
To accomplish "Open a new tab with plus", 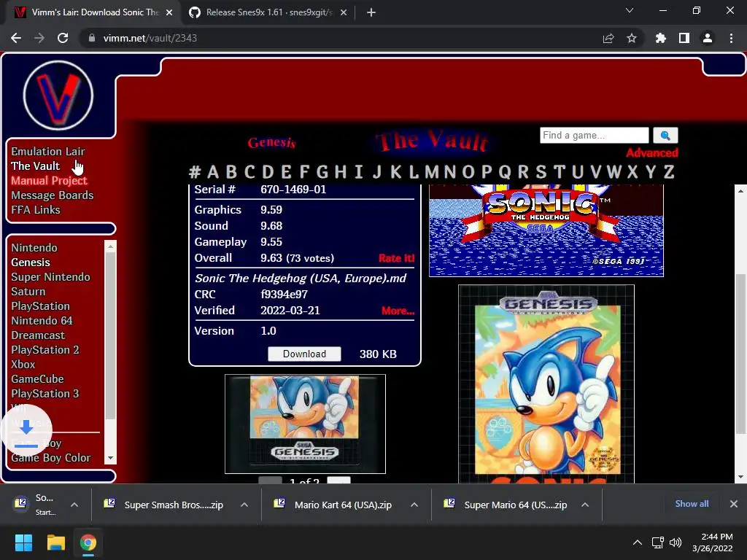I will [371, 12].
